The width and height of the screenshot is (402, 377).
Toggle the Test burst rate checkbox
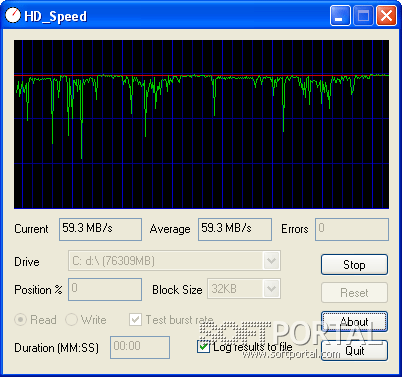click(x=135, y=320)
